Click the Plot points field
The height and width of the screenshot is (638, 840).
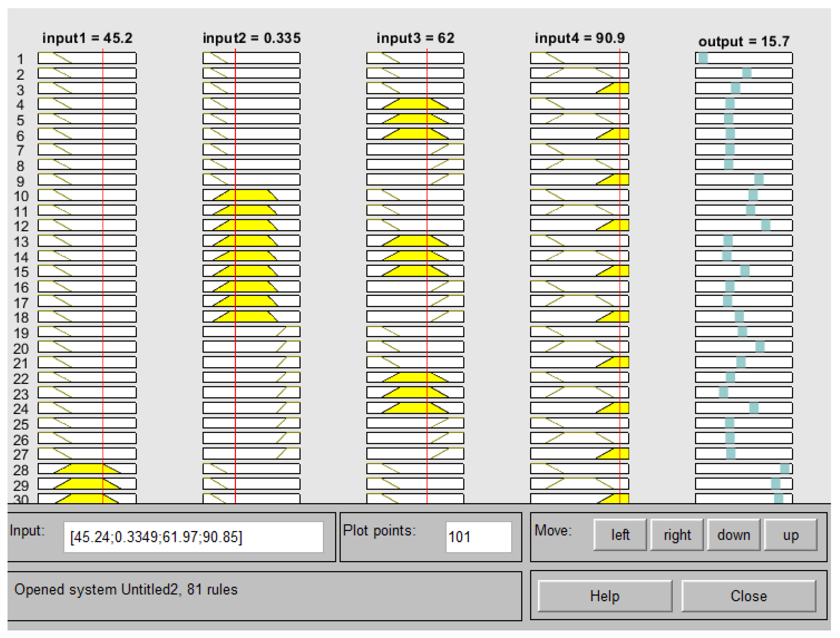tap(478, 537)
